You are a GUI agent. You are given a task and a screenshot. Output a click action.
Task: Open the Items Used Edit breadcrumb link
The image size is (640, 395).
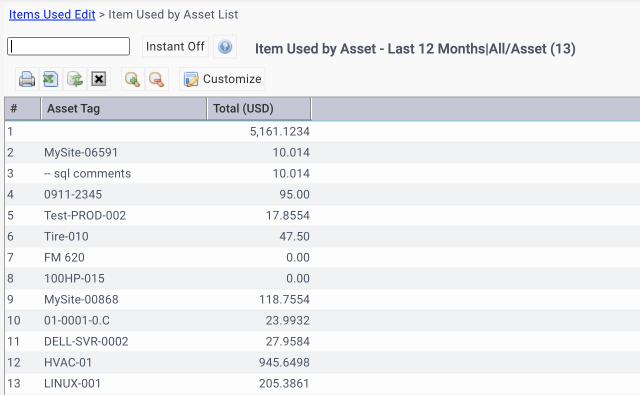pyautogui.click(x=52, y=14)
